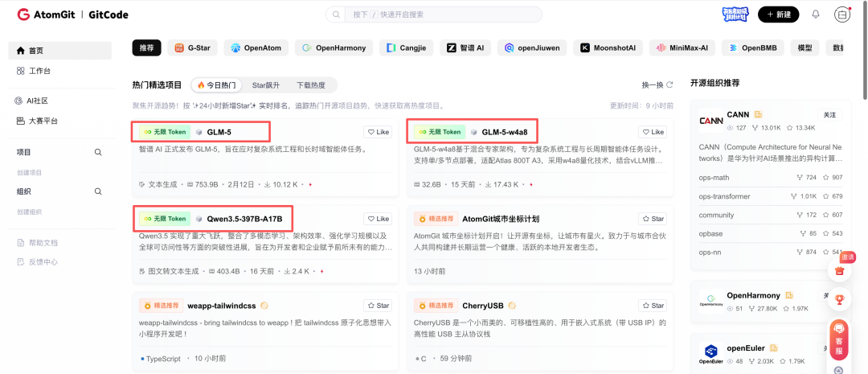868x374 pixels.
Task: Select the OpenAtom category tab
Action: point(256,47)
